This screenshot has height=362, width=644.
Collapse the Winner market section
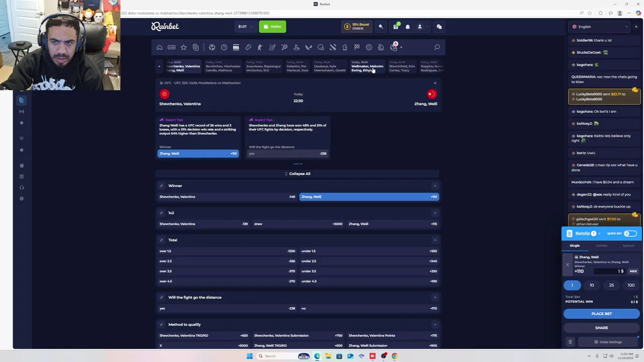click(x=435, y=186)
